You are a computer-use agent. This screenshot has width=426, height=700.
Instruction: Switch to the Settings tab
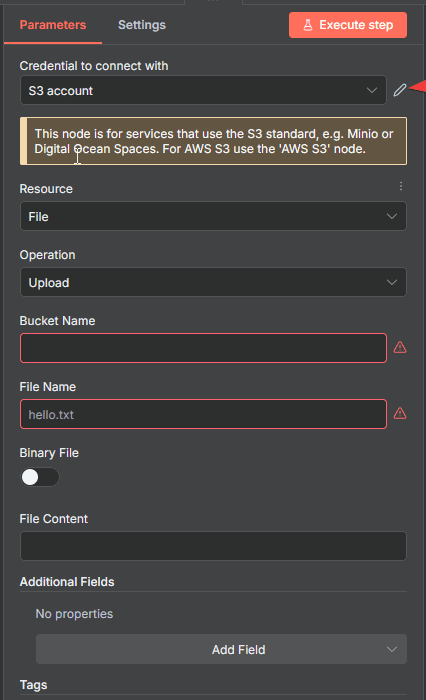(142, 25)
